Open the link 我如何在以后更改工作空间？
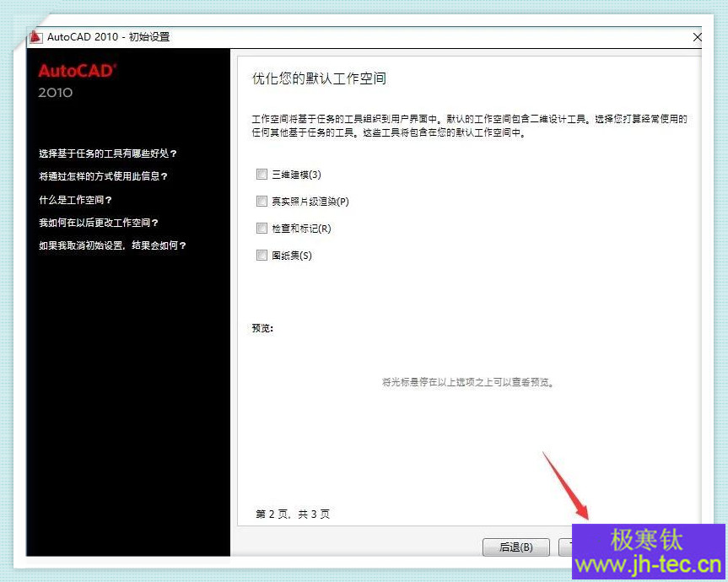This screenshot has width=728, height=582. point(99,223)
